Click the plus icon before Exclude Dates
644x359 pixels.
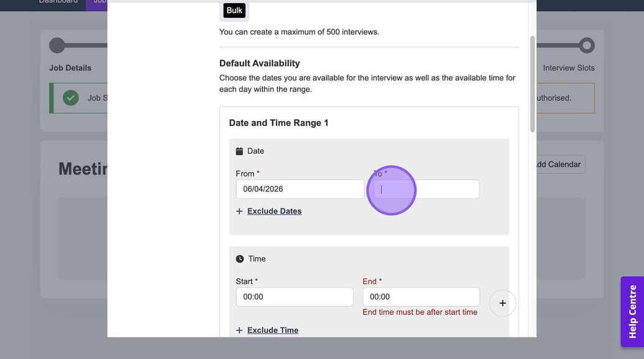click(x=239, y=211)
